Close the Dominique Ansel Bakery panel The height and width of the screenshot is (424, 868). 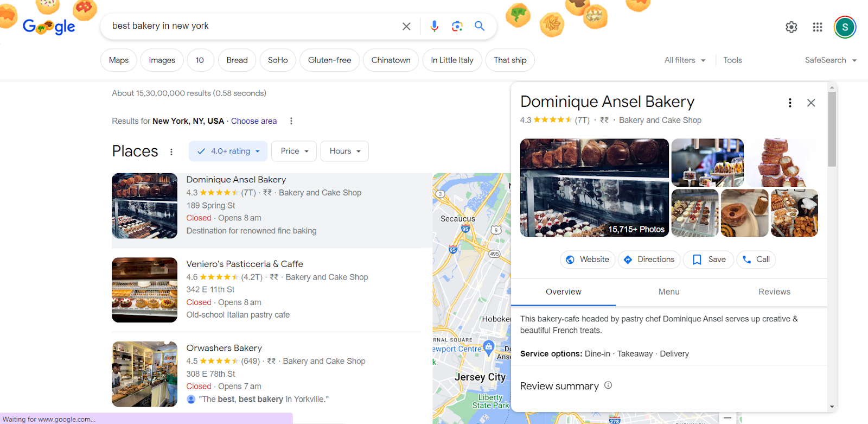[811, 103]
